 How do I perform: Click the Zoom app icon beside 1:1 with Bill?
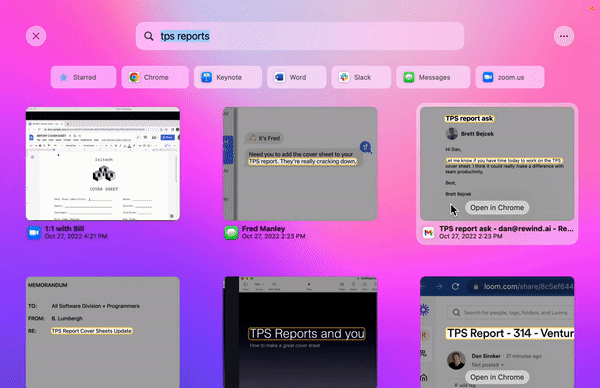pos(34,233)
